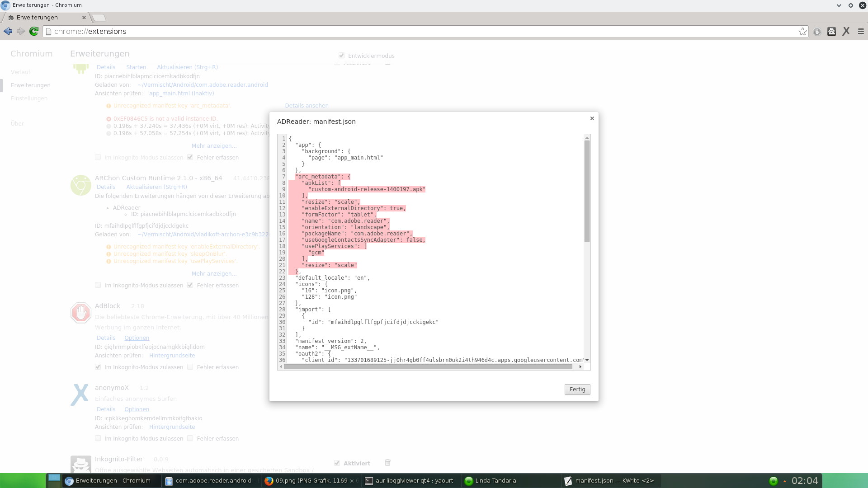The width and height of the screenshot is (868, 488).
Task: Switch to aur-libqglviewer-qt4 yaourt terminal
Action: [411, 481]
